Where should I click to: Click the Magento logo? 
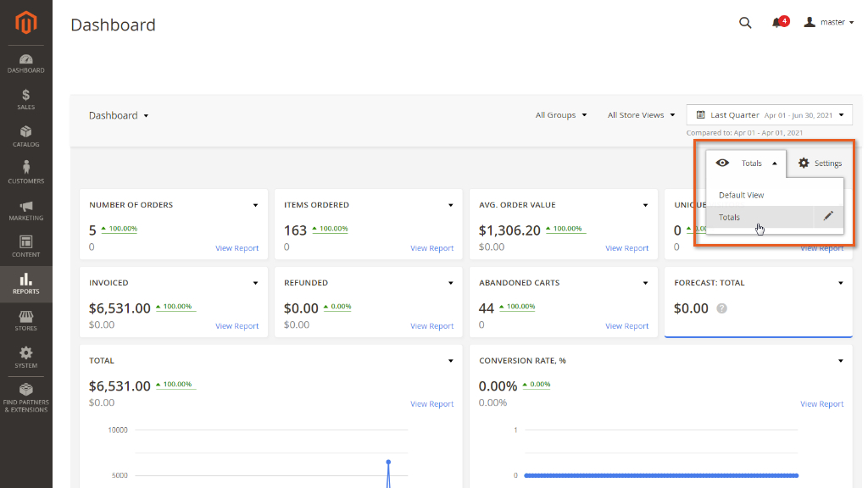point(26,23)
